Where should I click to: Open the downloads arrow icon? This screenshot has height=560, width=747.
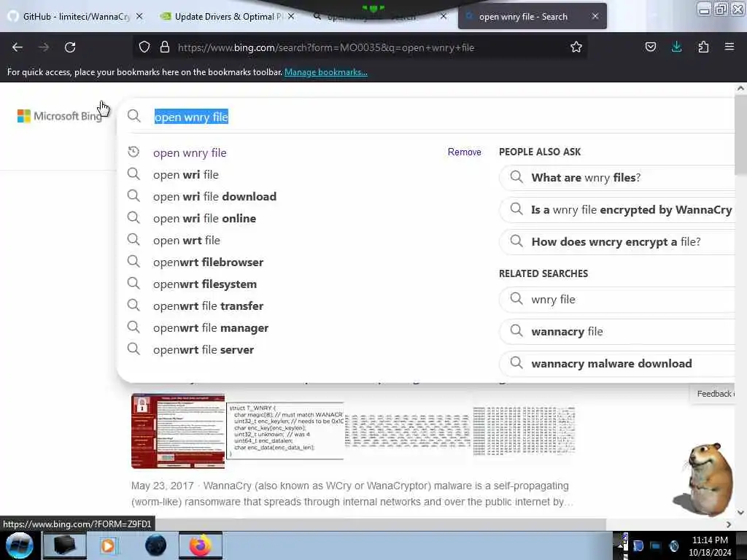[676, 47]
